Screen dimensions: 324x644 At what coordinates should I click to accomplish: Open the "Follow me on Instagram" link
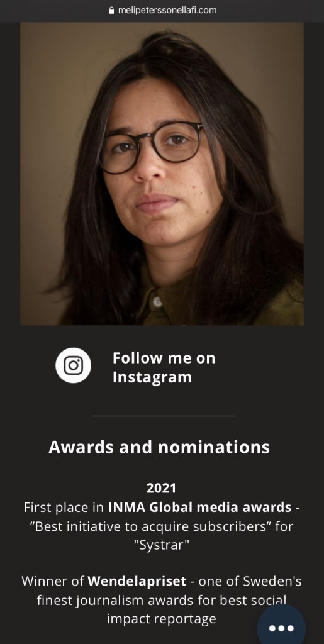click(x=164, y=367)
